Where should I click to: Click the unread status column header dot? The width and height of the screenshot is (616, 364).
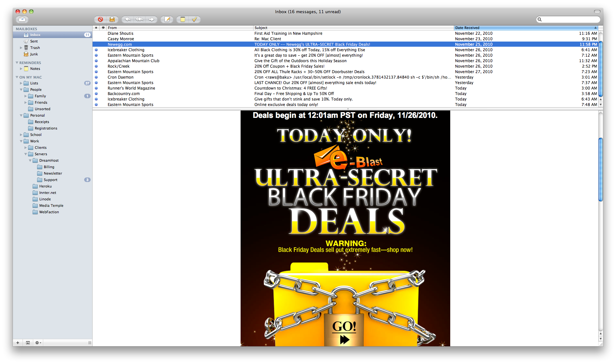coord(96,28)
